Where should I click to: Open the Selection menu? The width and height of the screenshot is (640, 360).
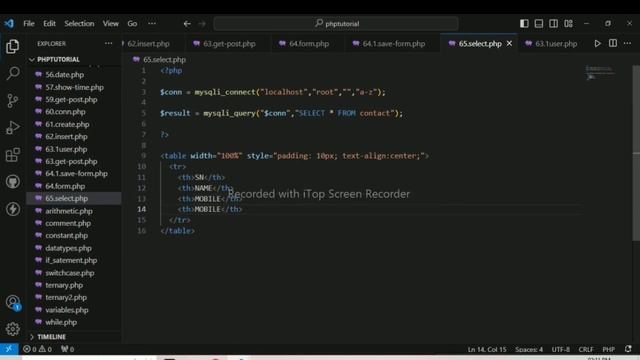[x=79, y=24]
